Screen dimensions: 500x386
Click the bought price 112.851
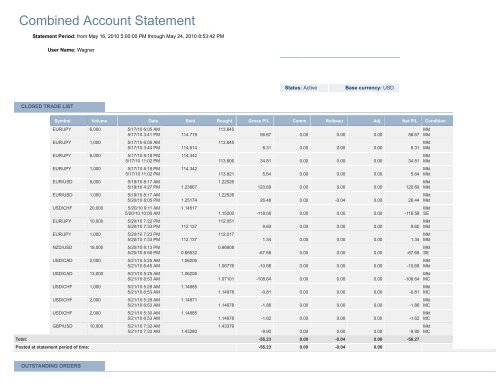[x=226, y=221]
